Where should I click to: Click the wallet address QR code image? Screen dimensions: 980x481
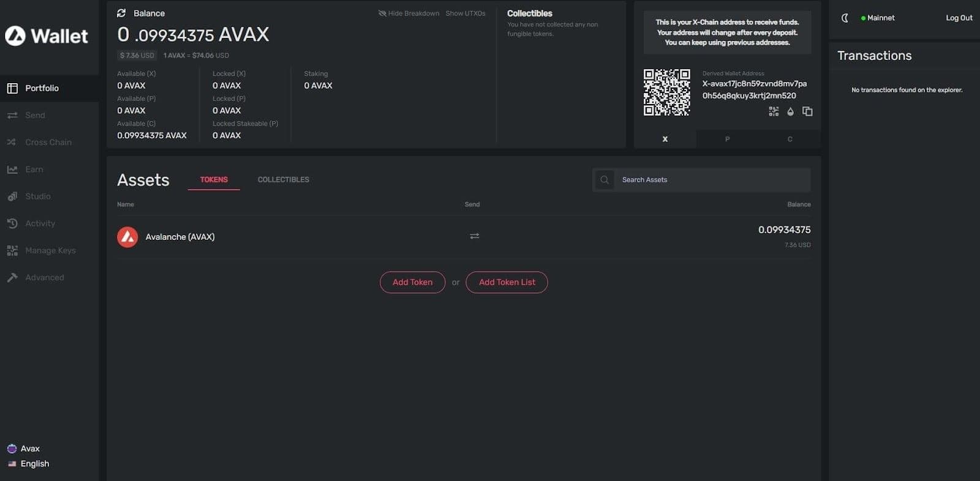pos(667,92)
